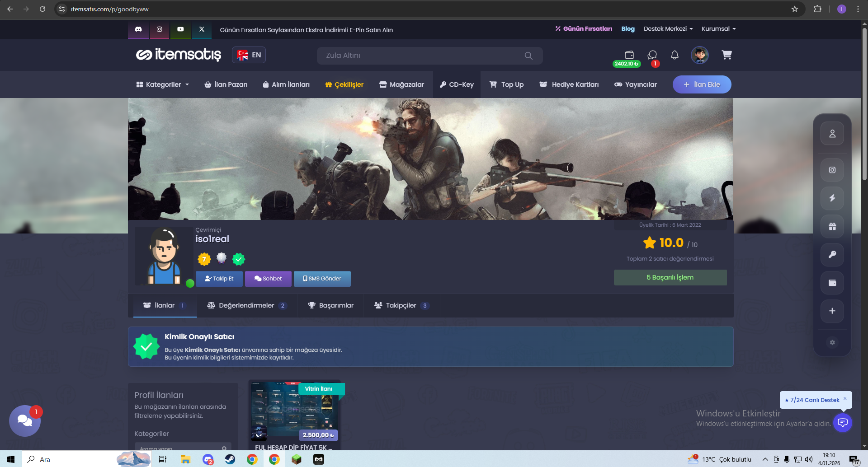Open the floating chat bubble widget
Image resolution: width=868 pixels, height=467 pixels.
(25, 421)
